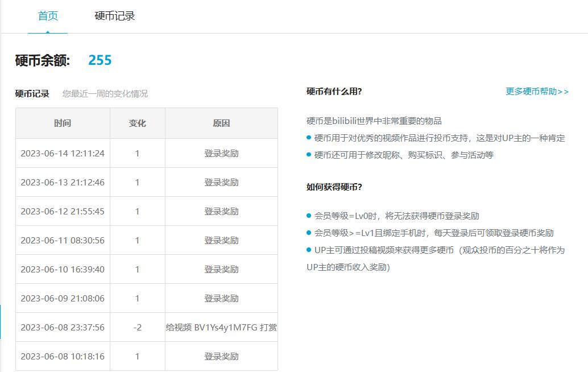Viewport: 588px width, 372px height.
Task: Select the 时间 column header
Action: (x=63, y=123)
